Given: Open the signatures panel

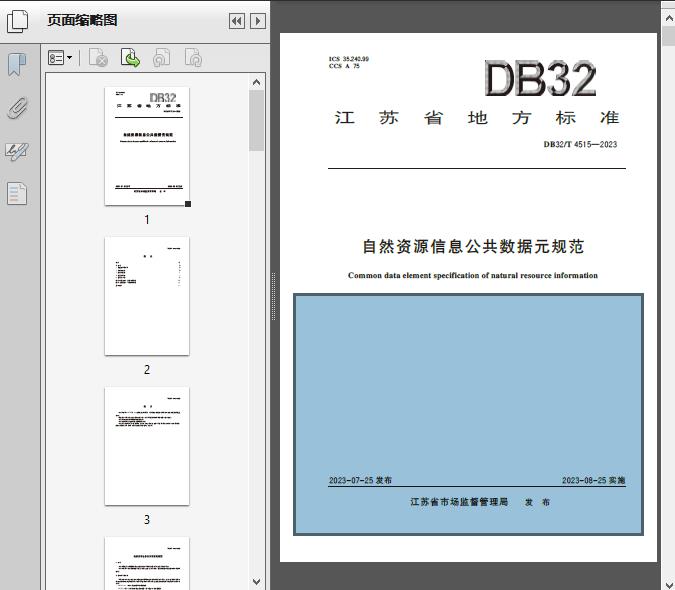Looking at the screenshot, I should coord(17,151).
